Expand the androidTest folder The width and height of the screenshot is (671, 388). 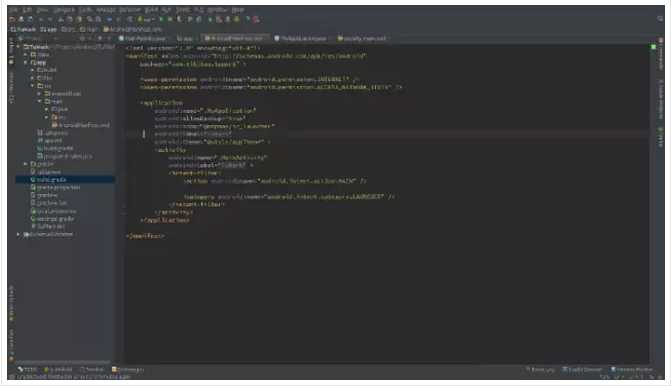pos(40,94)
